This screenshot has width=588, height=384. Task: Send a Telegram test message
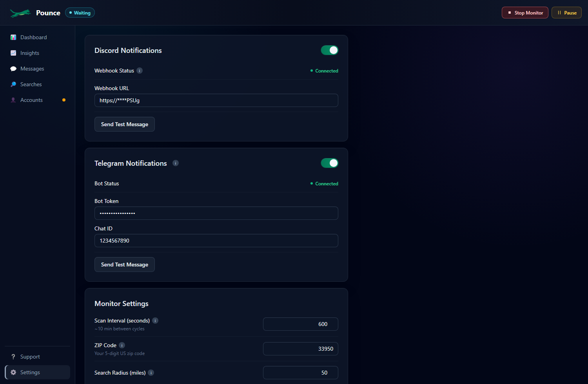click(x=125, y=264)
